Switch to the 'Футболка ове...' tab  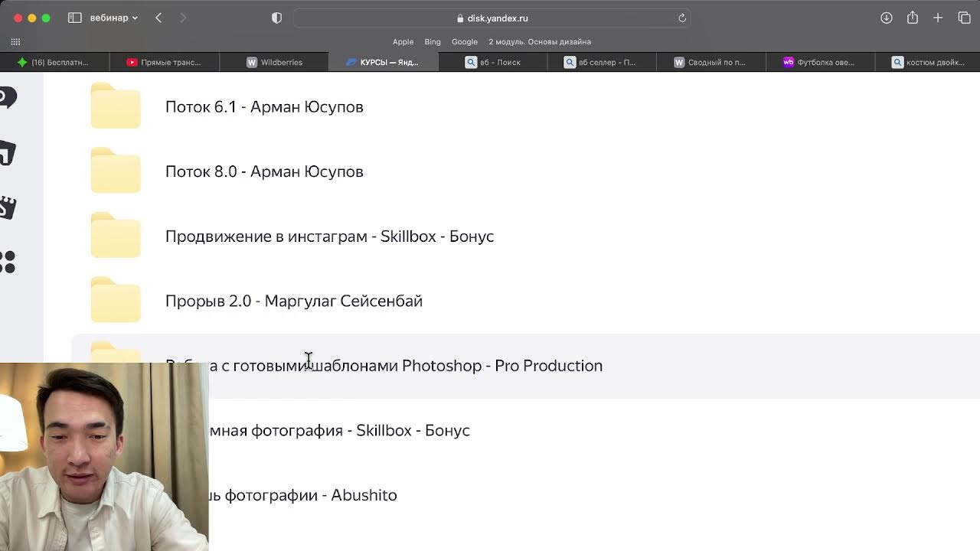(x=821, y=62)
